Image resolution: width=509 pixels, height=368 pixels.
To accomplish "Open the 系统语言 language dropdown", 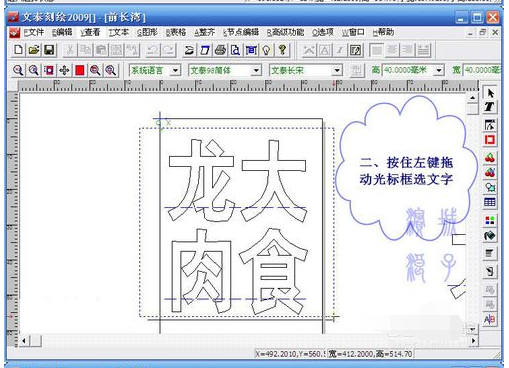I will point(175,70).
